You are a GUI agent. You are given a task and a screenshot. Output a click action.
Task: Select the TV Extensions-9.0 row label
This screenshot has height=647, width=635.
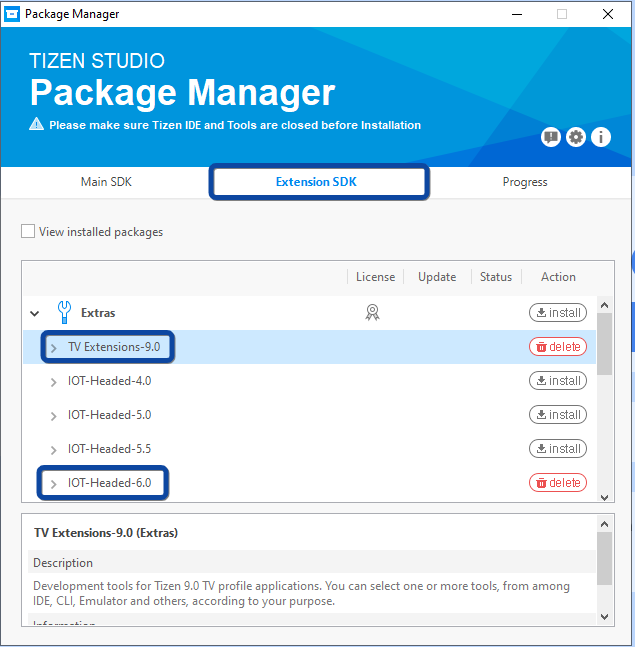point(114,347)
